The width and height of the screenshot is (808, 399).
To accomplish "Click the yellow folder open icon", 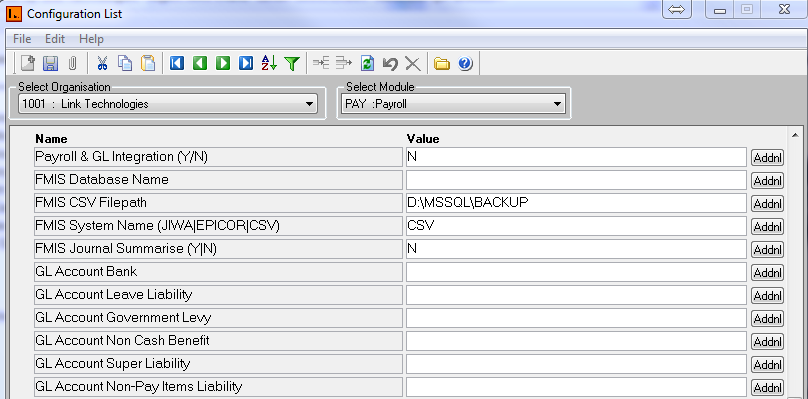I will (x=442, y=63).
